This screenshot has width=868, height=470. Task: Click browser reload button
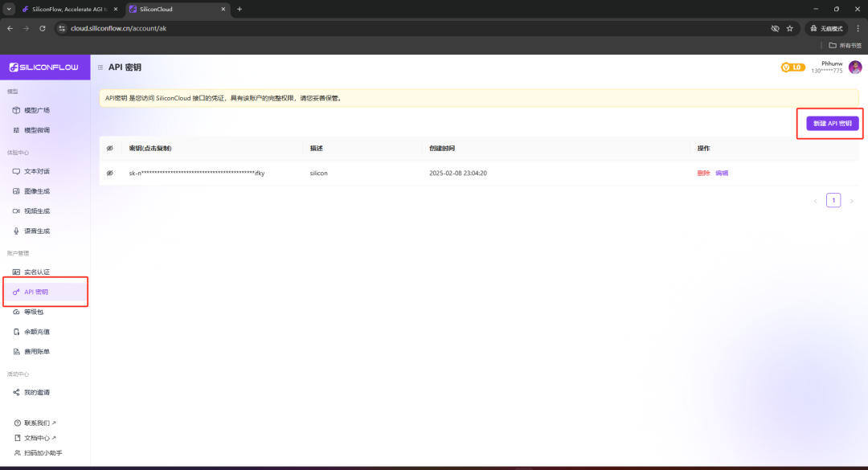coord(42,28)
